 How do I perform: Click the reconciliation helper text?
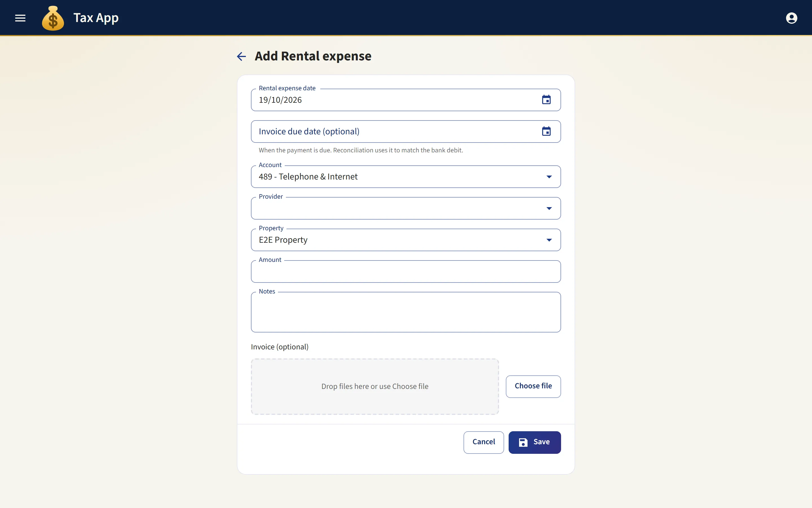point(361,150)
